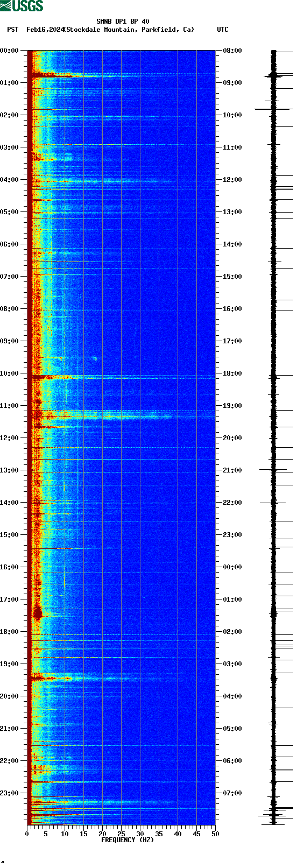Click the 02:00 UTC time label

tap(232, 632)
